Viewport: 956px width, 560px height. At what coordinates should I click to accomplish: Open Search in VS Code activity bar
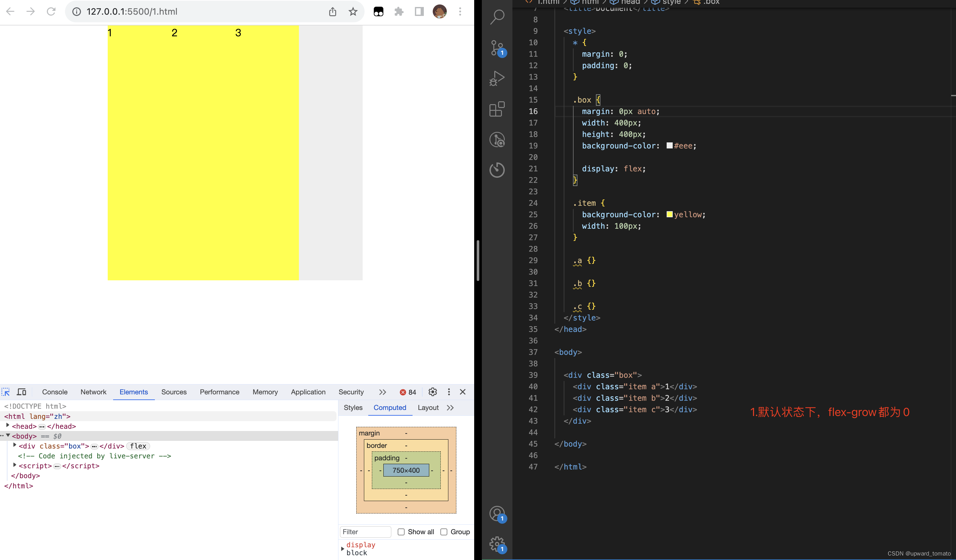pos(497,17)
